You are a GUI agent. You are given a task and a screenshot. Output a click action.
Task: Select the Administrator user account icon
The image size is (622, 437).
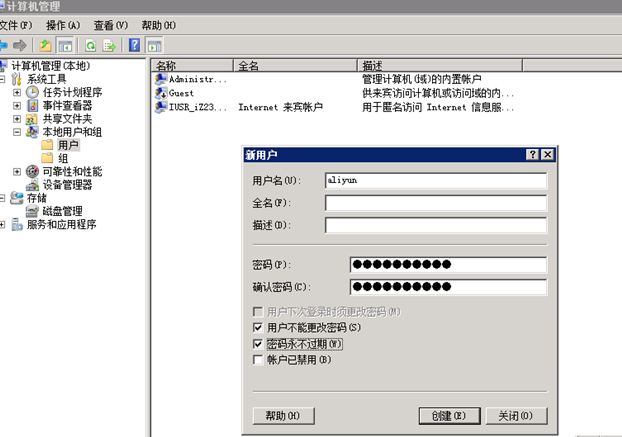[161, 78]
